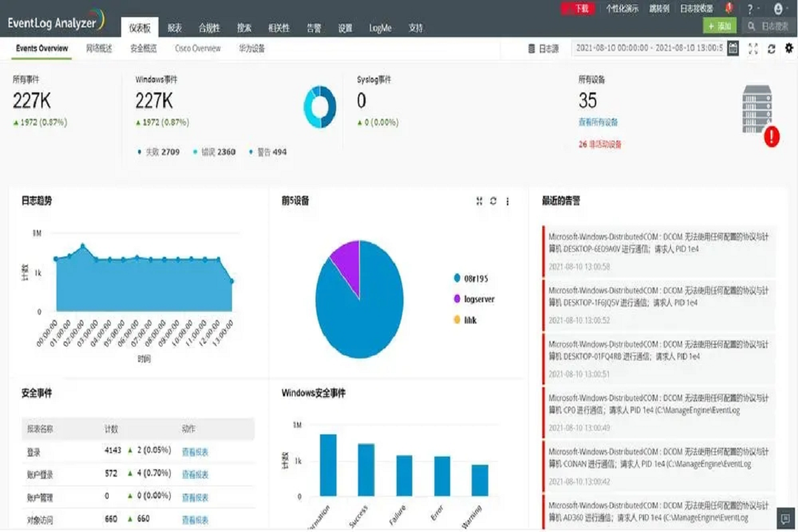The height and width of the screenshot is (532, 798).
Task: Enter full screen with the expand arrows icon
Action: click(753, 48)
